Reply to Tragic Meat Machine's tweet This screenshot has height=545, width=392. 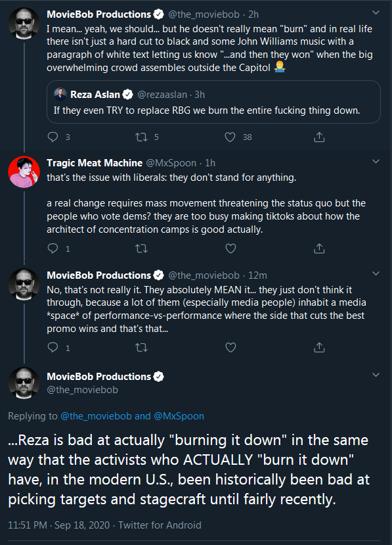(53, 249)
